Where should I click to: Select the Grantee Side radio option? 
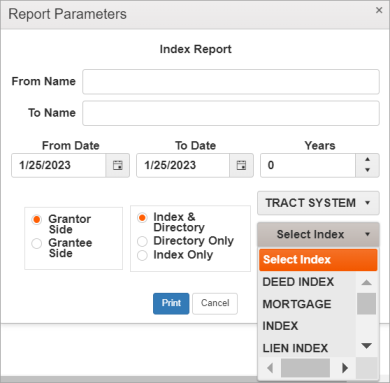pos(37,243)
